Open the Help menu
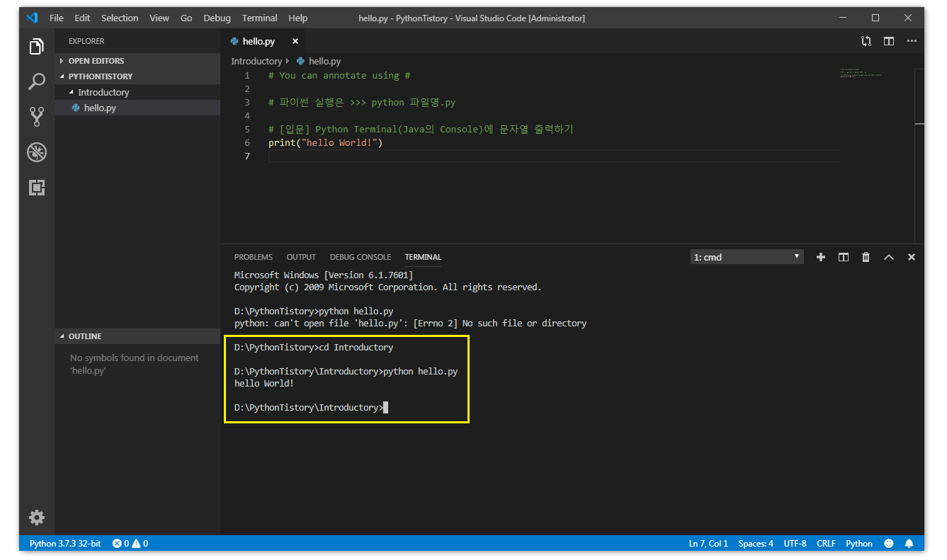This screenshot has height=560, width=947. (x=298, y=18)
